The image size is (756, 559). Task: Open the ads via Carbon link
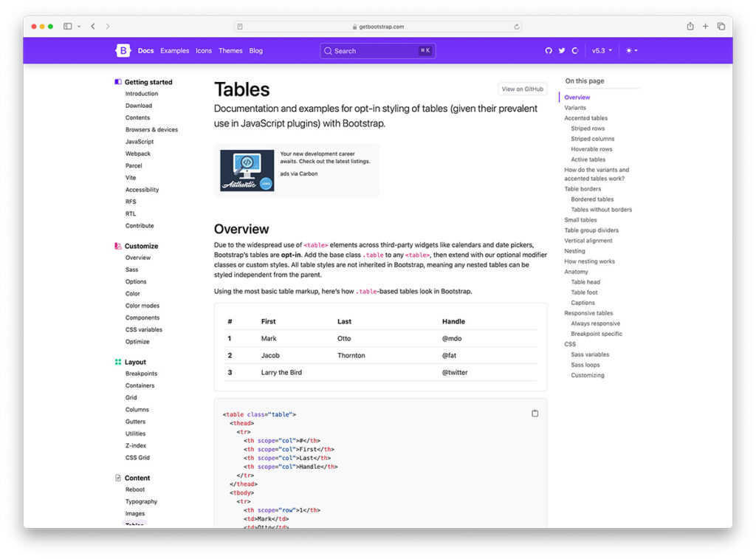[x=299, y=174]
